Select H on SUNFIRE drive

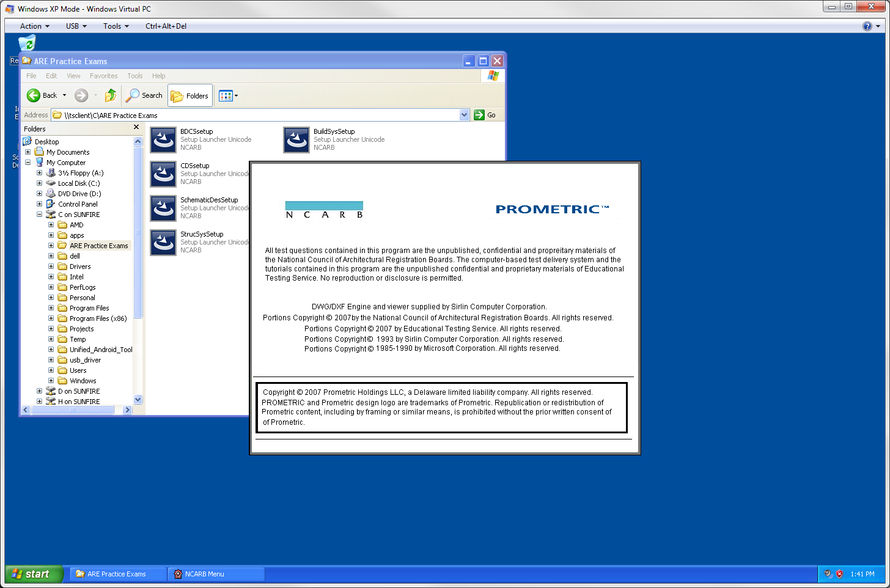pos(79,402)
